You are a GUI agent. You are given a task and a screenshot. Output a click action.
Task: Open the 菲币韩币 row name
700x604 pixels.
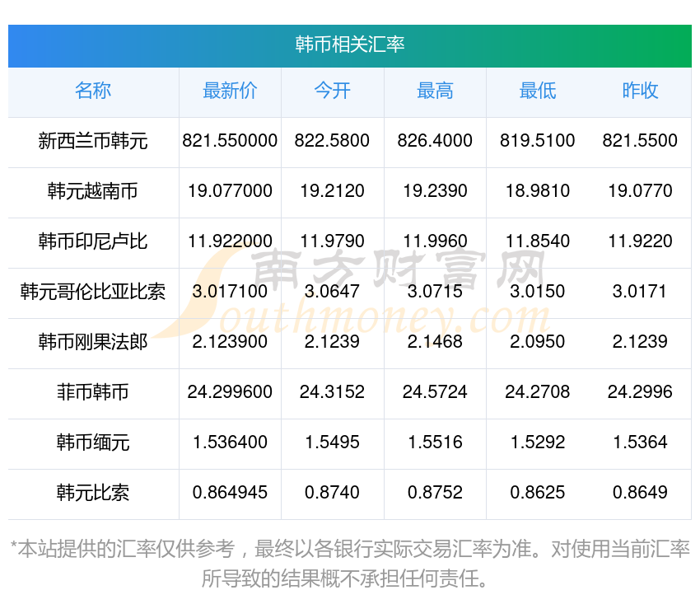click(x=93, y=392)
